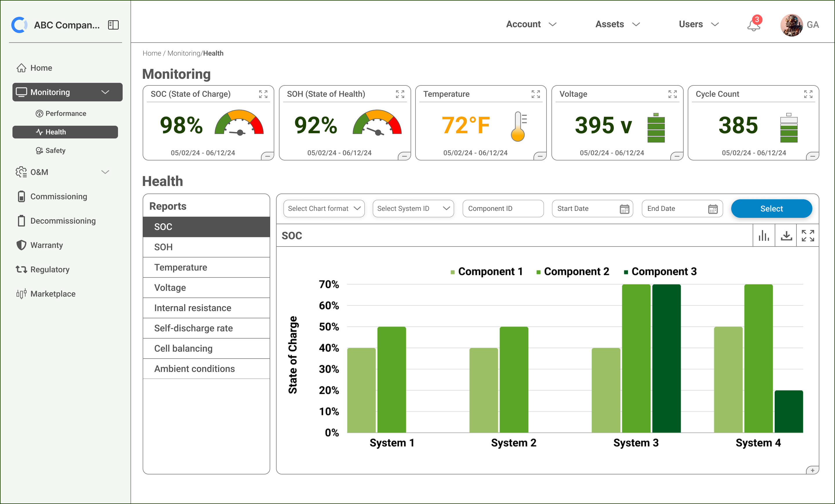Open the Select System ID dropdown
Viewport: 835px width, 504px height.
point(413,209)
